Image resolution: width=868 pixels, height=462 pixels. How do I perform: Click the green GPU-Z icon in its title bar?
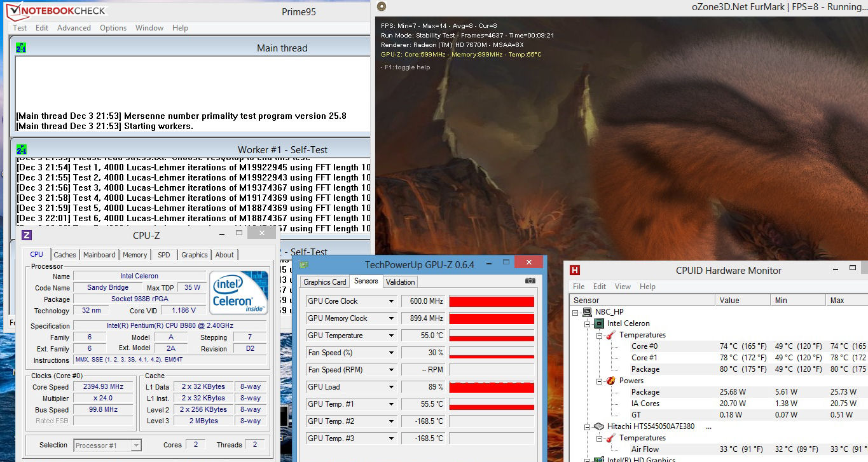click(304, 264)
